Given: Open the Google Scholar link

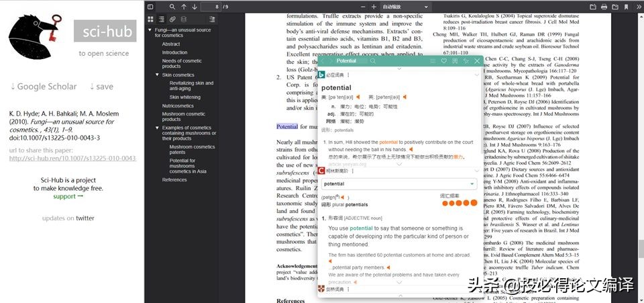Looking at the screenshot, I should (44, 87).
